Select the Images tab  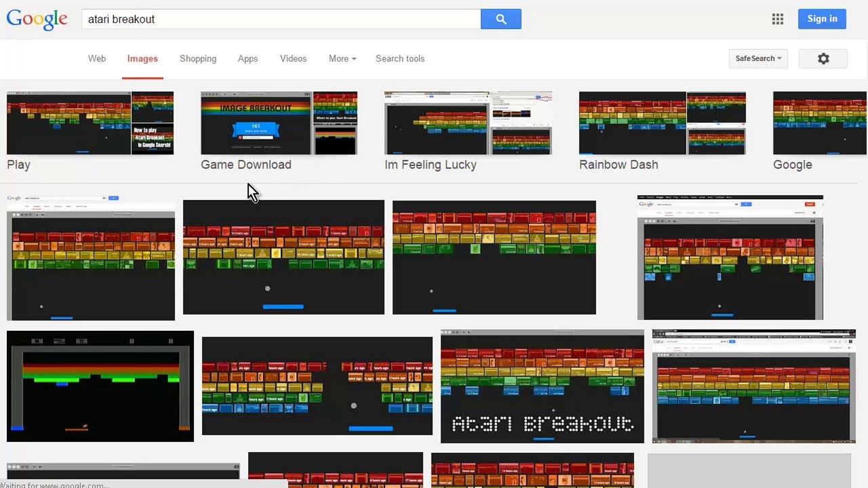pos(142,59)
